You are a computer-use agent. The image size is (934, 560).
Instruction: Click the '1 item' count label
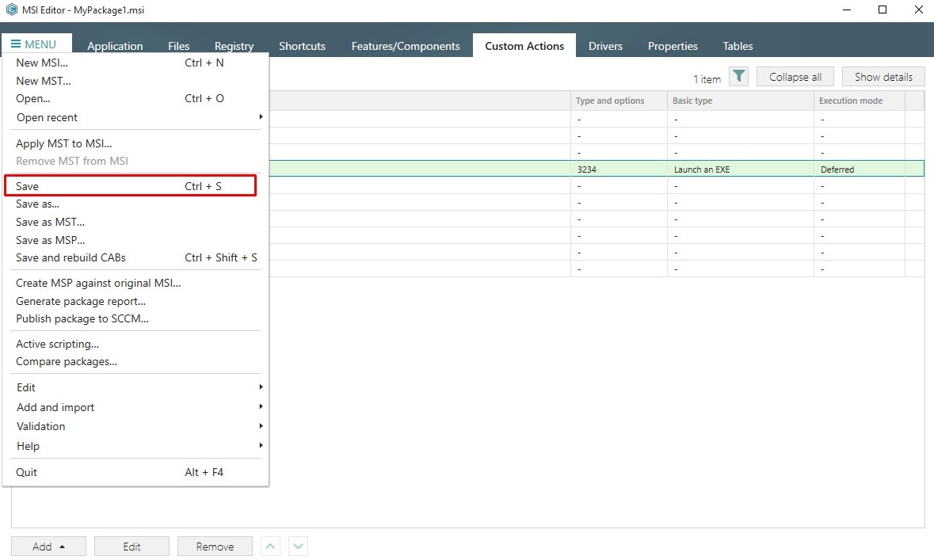click(707, 79)
